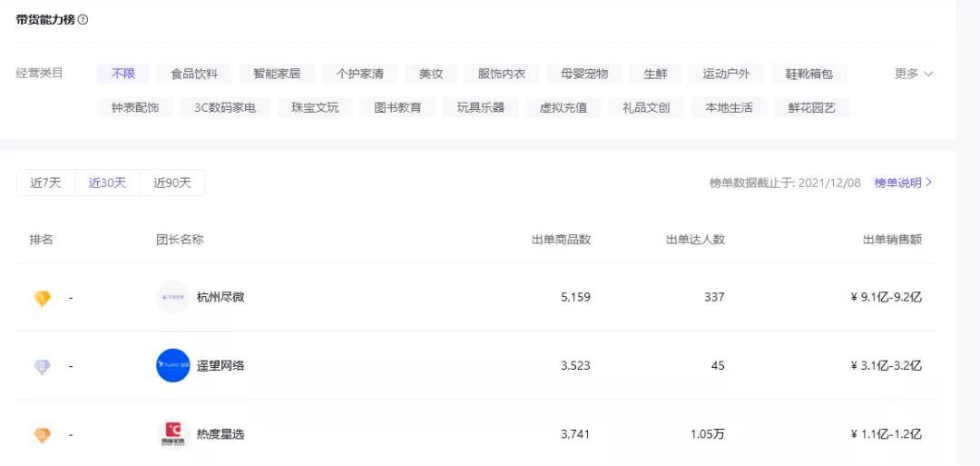The image size is (980, 466).
Task: Open 热度星选 red logo
Action: click(173, 433)
